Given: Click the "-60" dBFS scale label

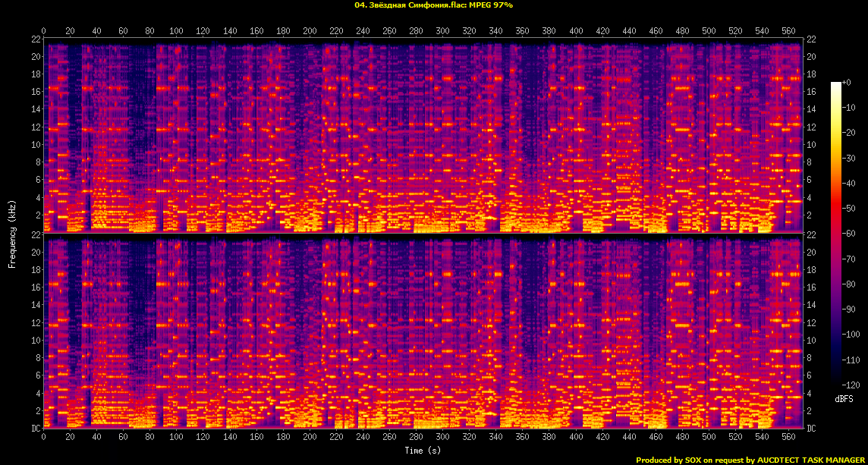Looking at the screenshot, I should 848,234.
